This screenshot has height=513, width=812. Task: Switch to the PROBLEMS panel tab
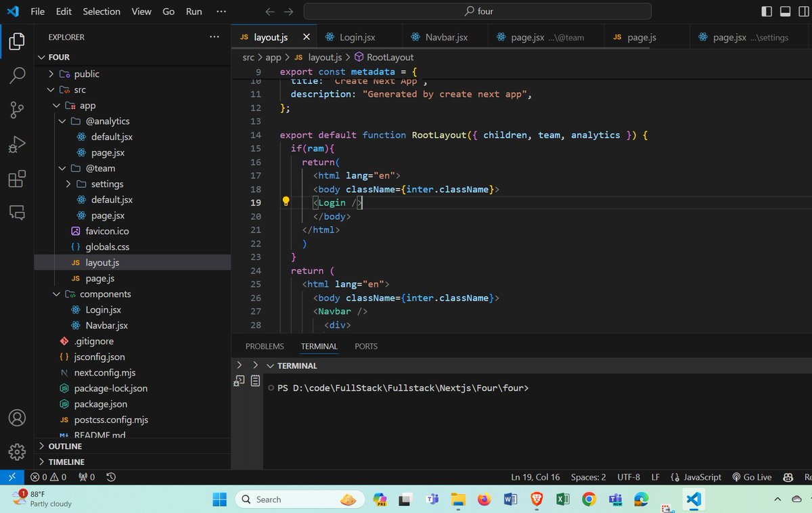[x=265, y=346]
